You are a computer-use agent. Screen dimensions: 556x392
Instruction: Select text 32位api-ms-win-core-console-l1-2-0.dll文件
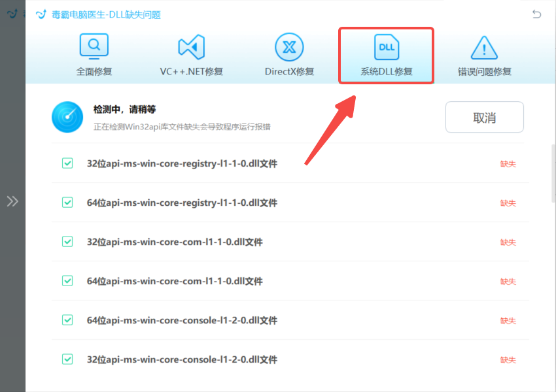click(182, 360)
